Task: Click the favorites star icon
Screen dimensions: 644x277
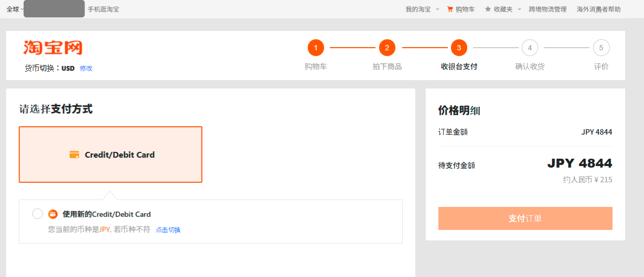Action: (x=488, y=9)
